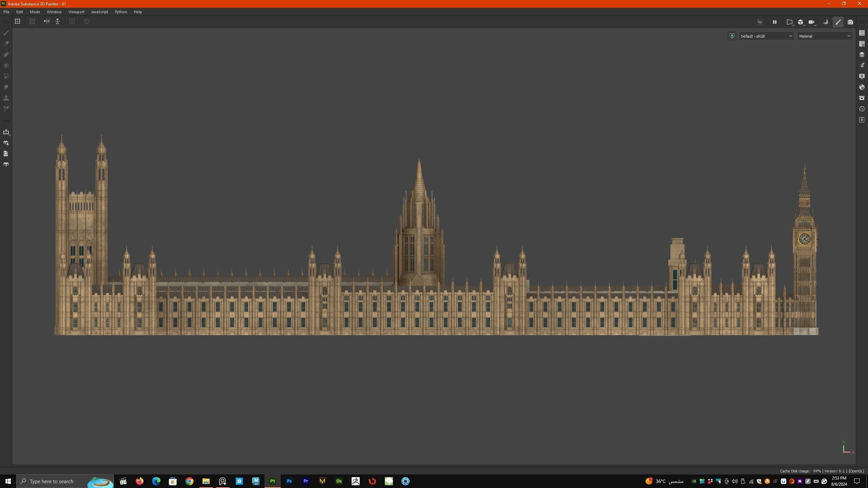Viewport: 868px width, 488px height.
Task: Select the Material picker eyedropper tool
Action: click(6, 109)
